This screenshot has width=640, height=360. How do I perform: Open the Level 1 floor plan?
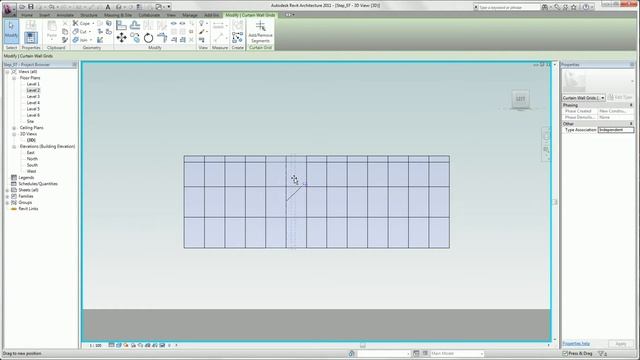33,84
